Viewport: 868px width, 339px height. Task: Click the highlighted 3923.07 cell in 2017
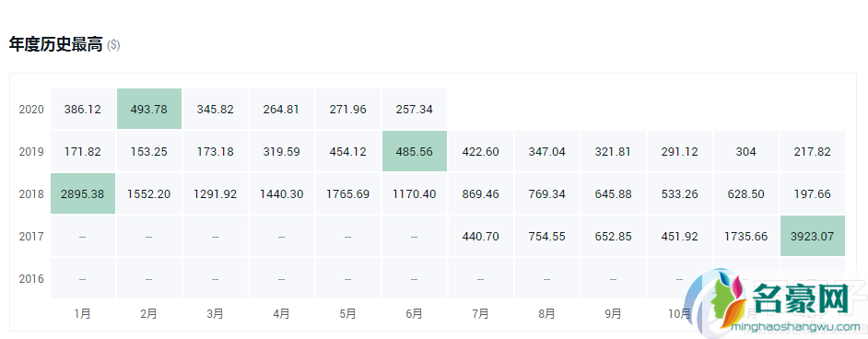pos(813,236)
